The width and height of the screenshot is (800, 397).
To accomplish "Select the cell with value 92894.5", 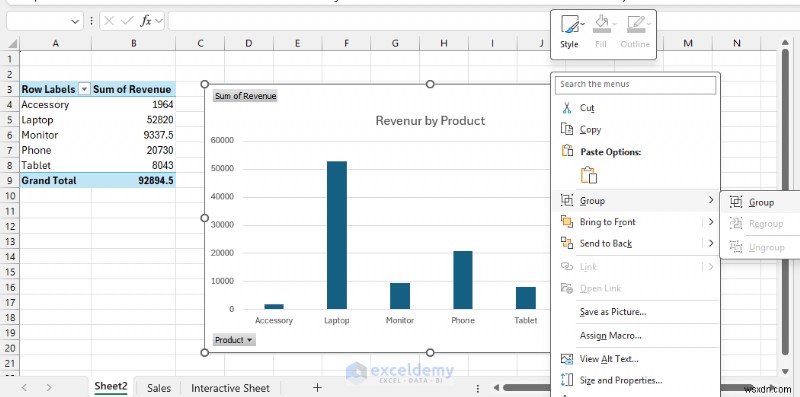I will pyautogui.click(x=134, y=180).
